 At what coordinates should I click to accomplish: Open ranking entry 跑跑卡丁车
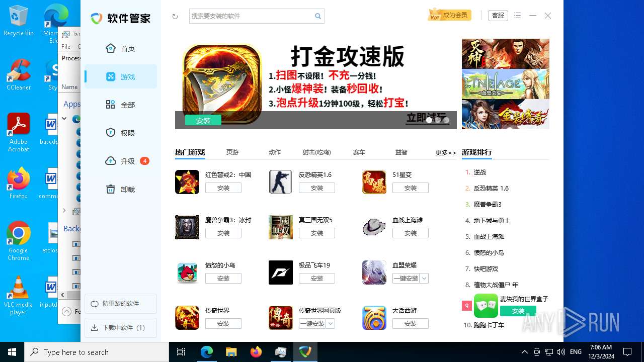(x=489, y=325)
